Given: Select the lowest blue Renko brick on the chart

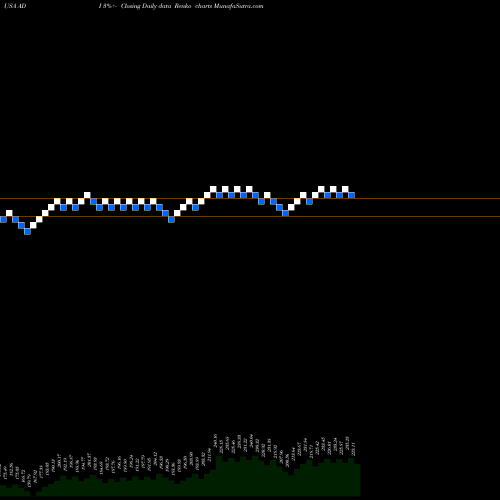Looking at the screenshot, I should [x=27, y=231].
